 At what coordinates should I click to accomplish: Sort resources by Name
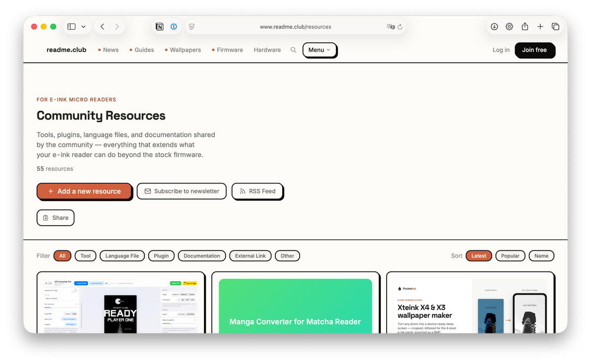pos(541,256)
